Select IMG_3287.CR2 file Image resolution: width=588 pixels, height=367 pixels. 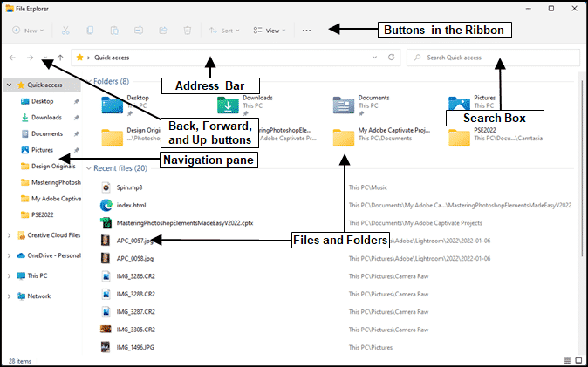(x=136, y=311)
